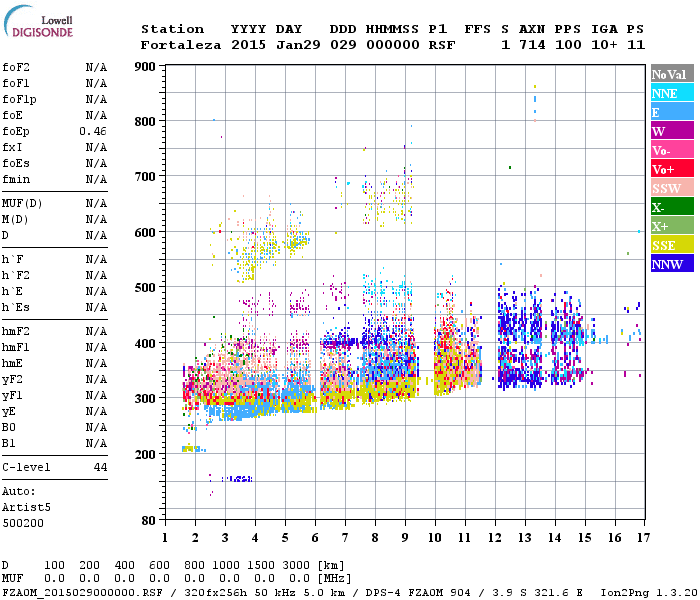Click the DPS-4 FZA0M 904 text

click(418, 592)
